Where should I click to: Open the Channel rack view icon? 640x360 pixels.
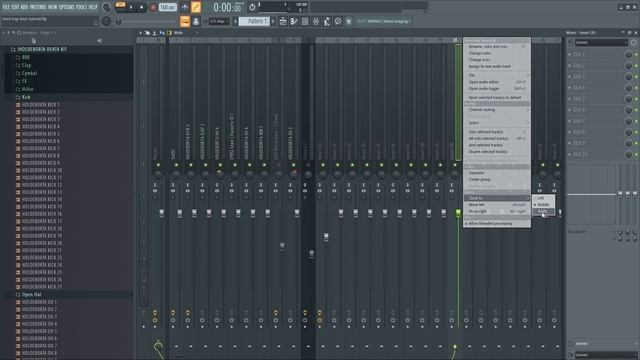pos(305,21)
